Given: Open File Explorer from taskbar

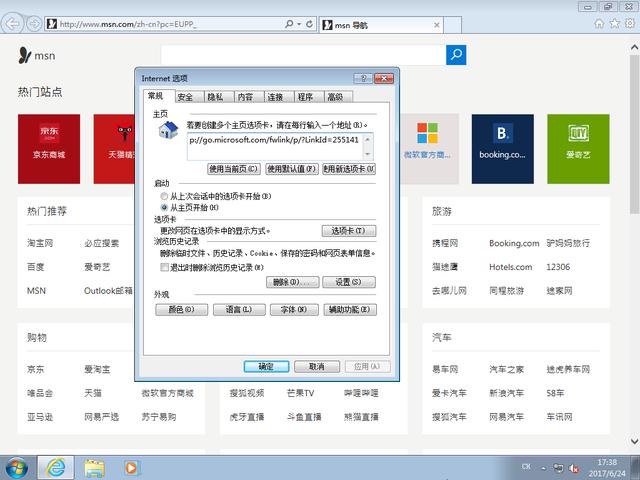Looking at the screenshot, I should (x=94, y=468).
